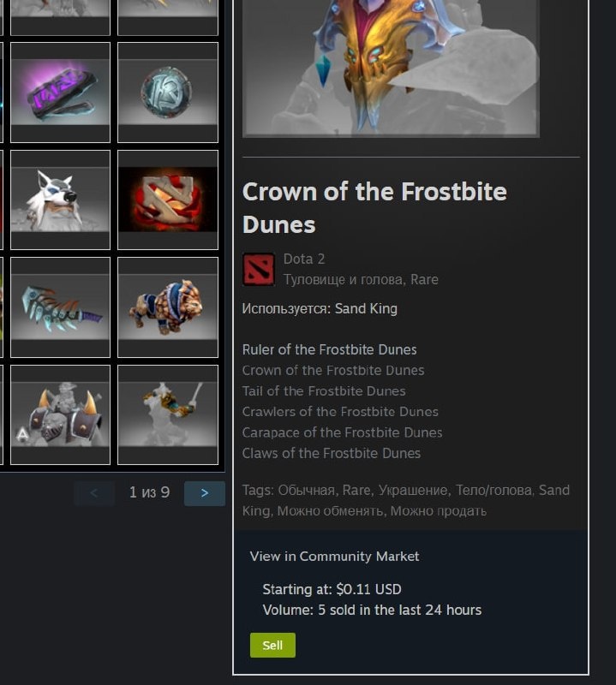Select the purple glowing rune tablet item
616x685 pixels.
60,92
